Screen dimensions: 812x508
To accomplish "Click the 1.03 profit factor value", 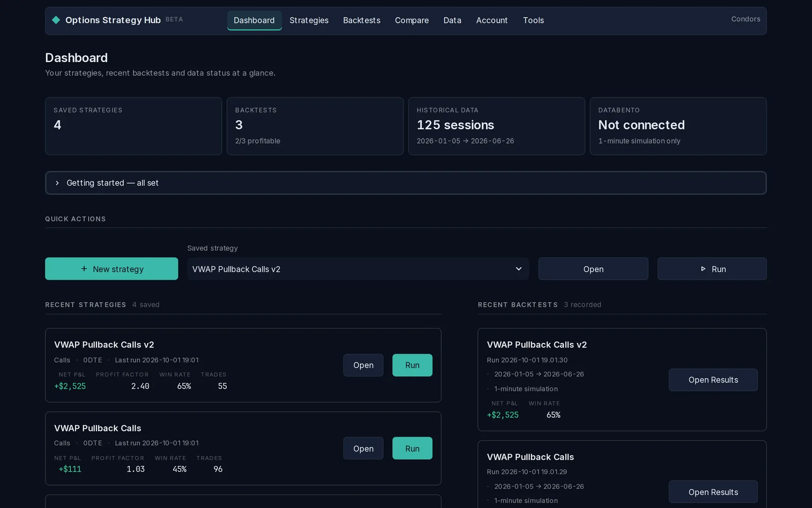I will [x=136, y=469].
